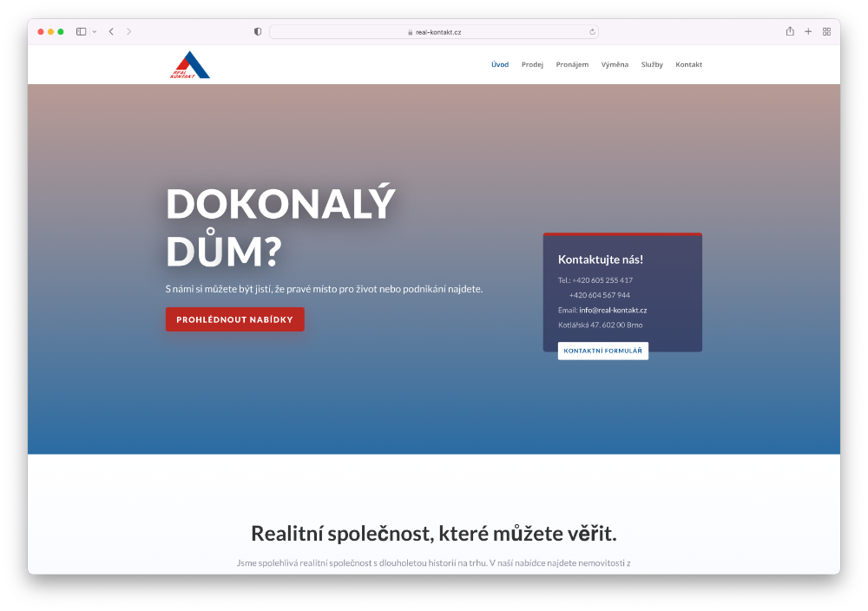
Task: Select the Úvod home link
Action: tap(499, 63)
